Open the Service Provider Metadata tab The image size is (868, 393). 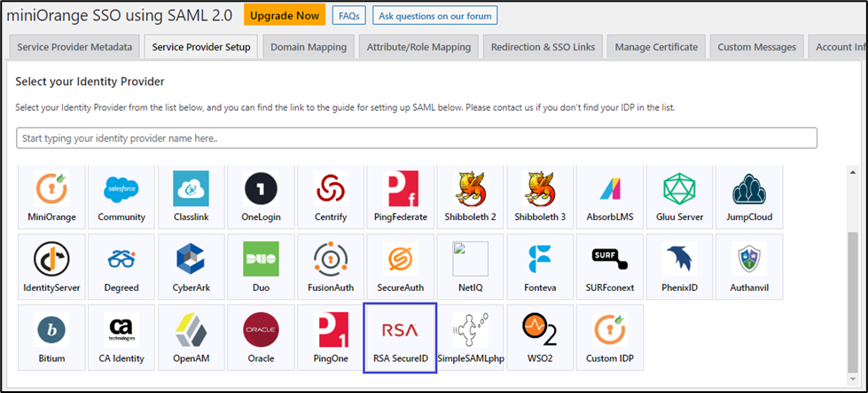[74, 47]
